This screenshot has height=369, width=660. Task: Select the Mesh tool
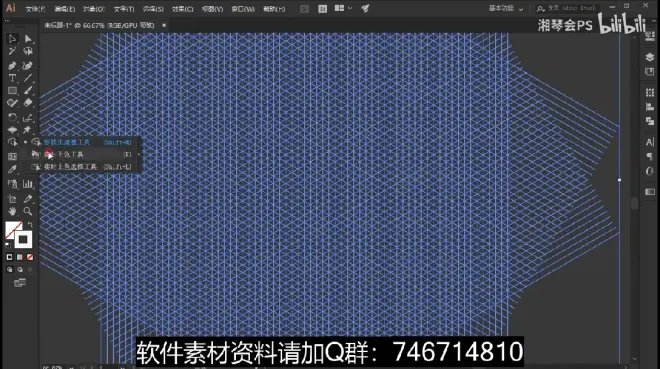(12, 157)
